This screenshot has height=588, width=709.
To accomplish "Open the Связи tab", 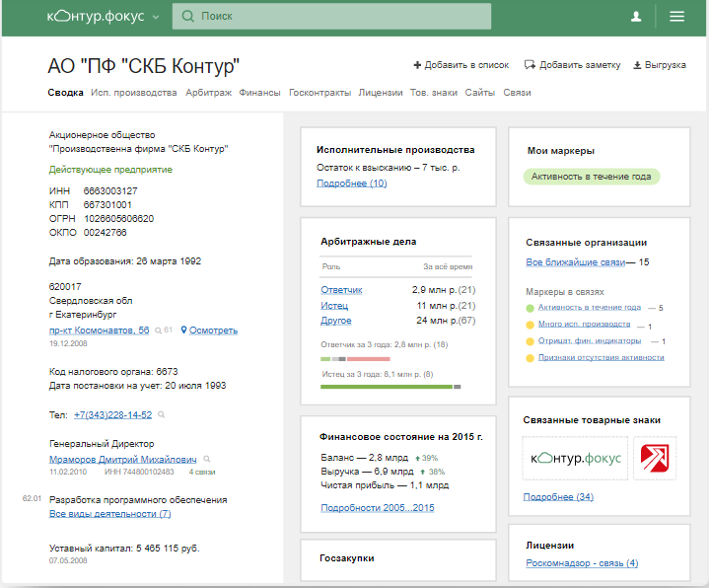I will (x=518, y=93).
